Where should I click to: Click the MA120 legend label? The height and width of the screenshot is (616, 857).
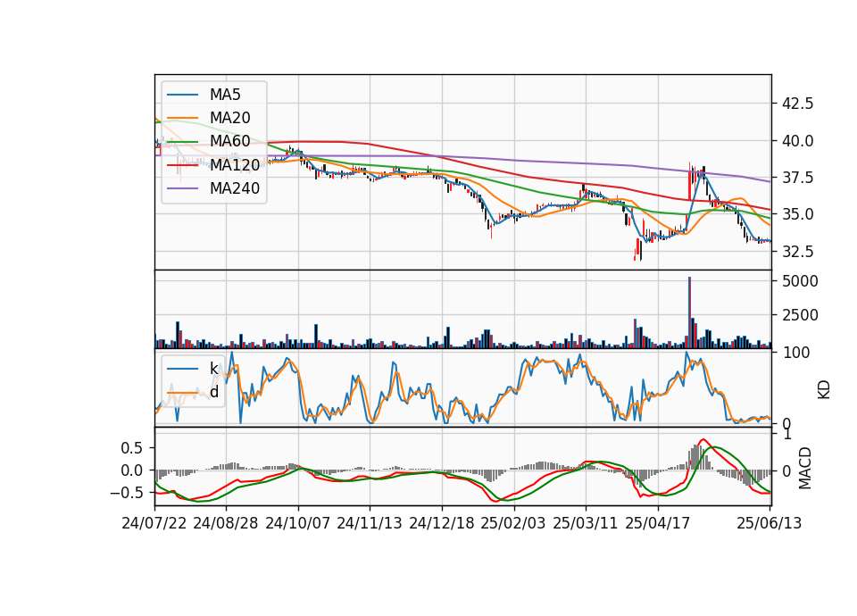[x=235, y=164]
